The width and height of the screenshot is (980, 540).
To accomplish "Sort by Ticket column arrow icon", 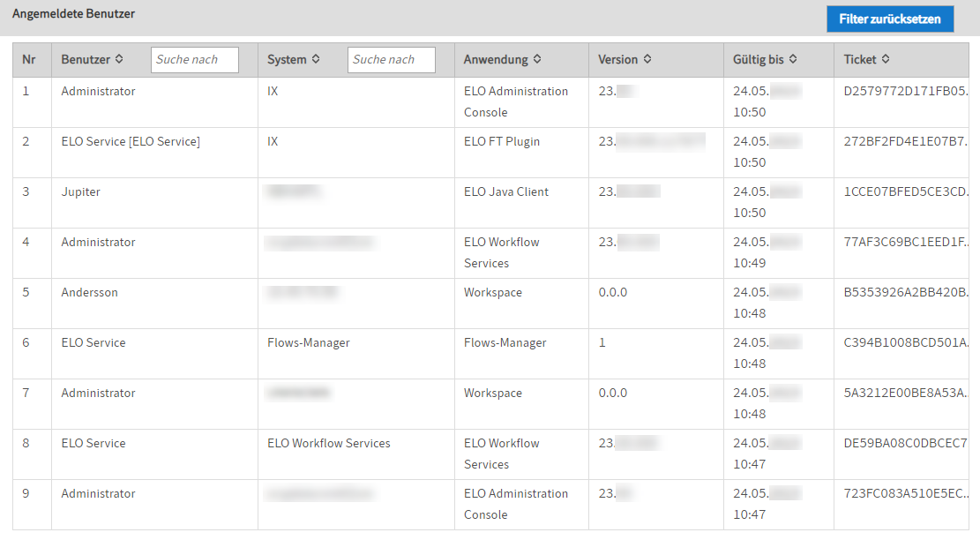I will pos(885,59).
